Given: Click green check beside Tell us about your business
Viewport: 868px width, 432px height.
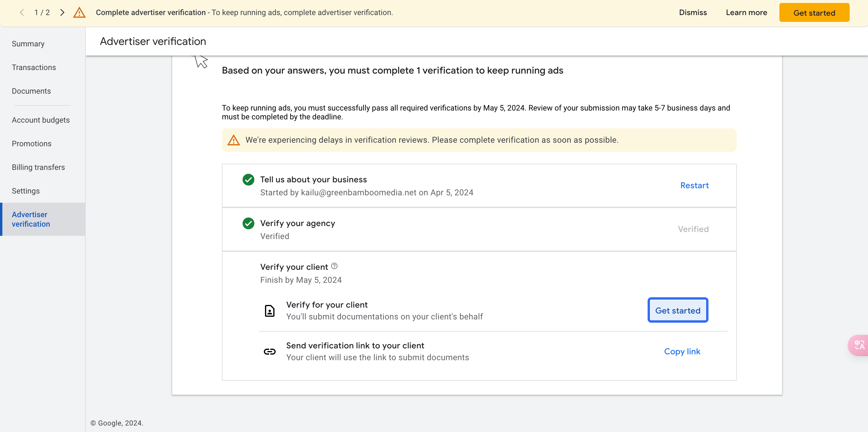Looking at the screenshot, I should [x=248, y=180].
